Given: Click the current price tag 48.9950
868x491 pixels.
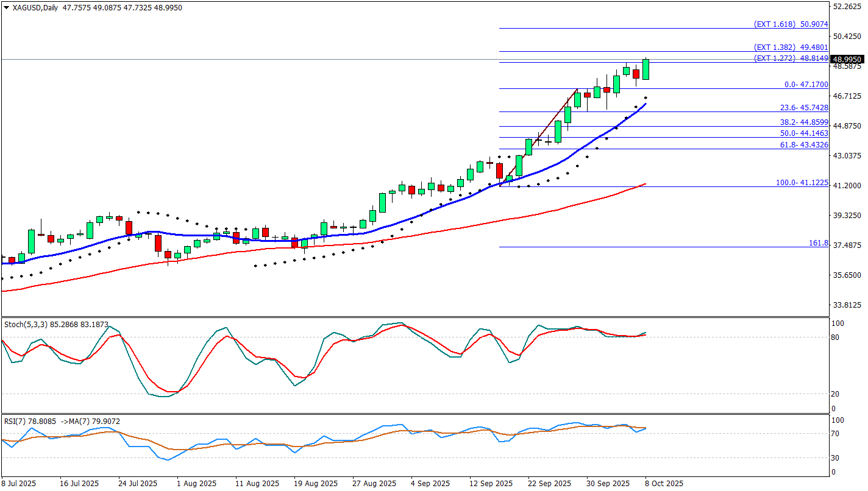Looking at the screenshot, I should [847, 60].
